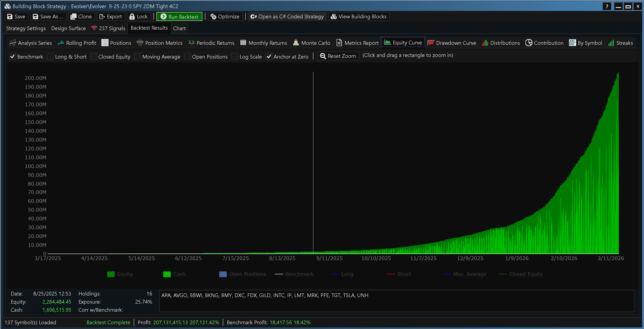Enable the Log Scale checkbox
644x329 pixels.
(234, 57)
